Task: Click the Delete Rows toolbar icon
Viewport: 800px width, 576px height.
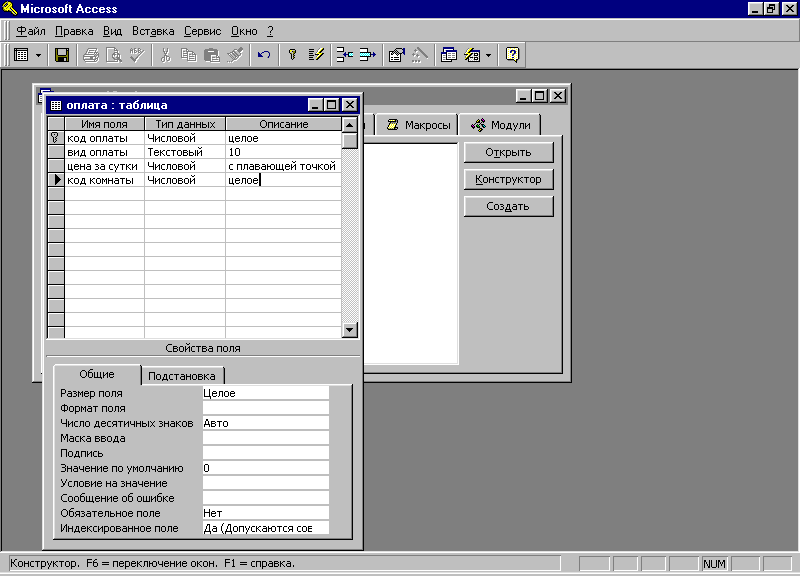Action: click(x=367, y=55)
